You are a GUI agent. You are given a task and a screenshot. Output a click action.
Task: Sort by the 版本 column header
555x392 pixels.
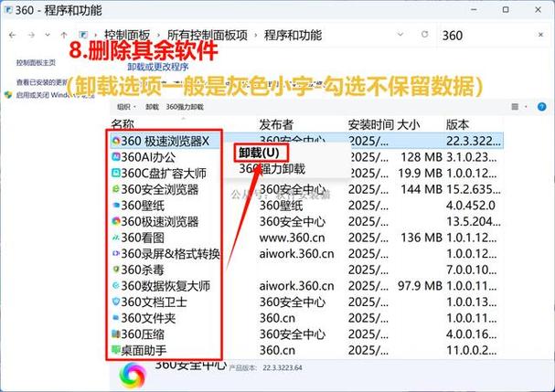pos(457,124)
